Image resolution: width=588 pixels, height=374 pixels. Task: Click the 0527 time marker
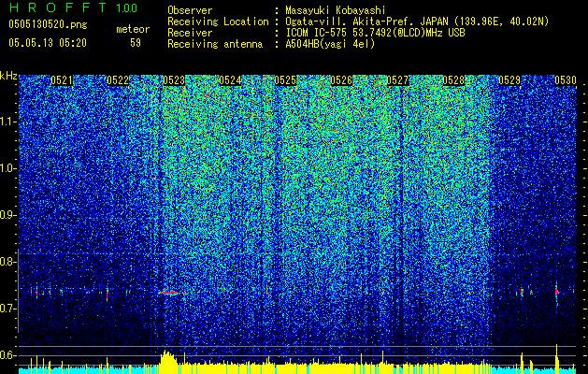397,80
